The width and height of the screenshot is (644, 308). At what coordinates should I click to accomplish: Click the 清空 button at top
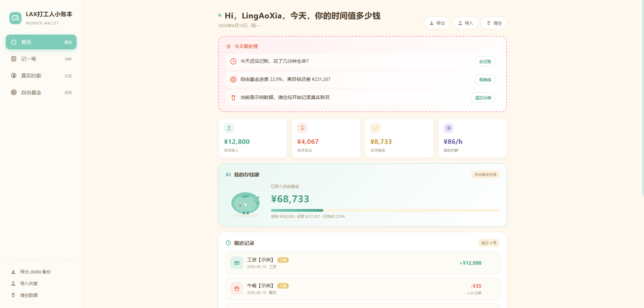tap(494, 23)
